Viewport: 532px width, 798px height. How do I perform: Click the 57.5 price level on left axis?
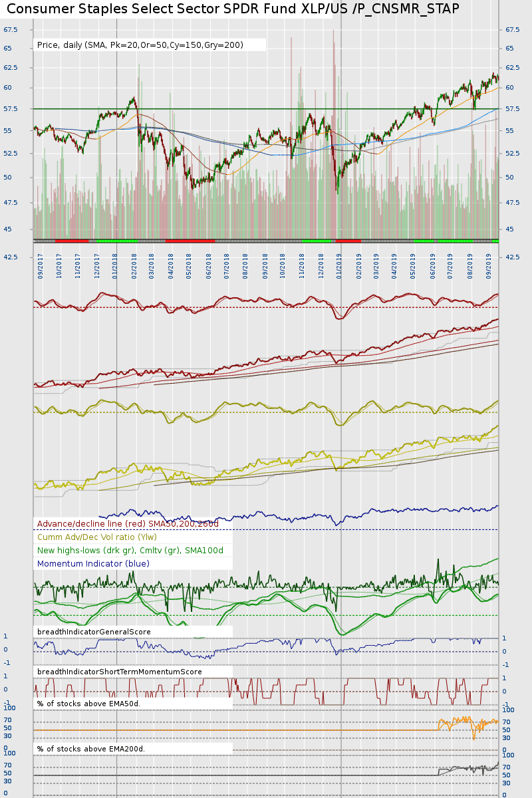(10, 109)
